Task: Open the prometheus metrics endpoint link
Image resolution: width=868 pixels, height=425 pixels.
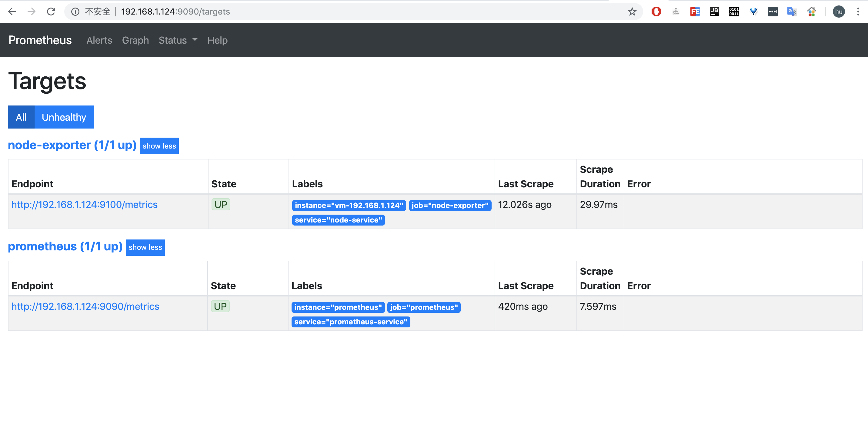Action: [x=85, y=306]
